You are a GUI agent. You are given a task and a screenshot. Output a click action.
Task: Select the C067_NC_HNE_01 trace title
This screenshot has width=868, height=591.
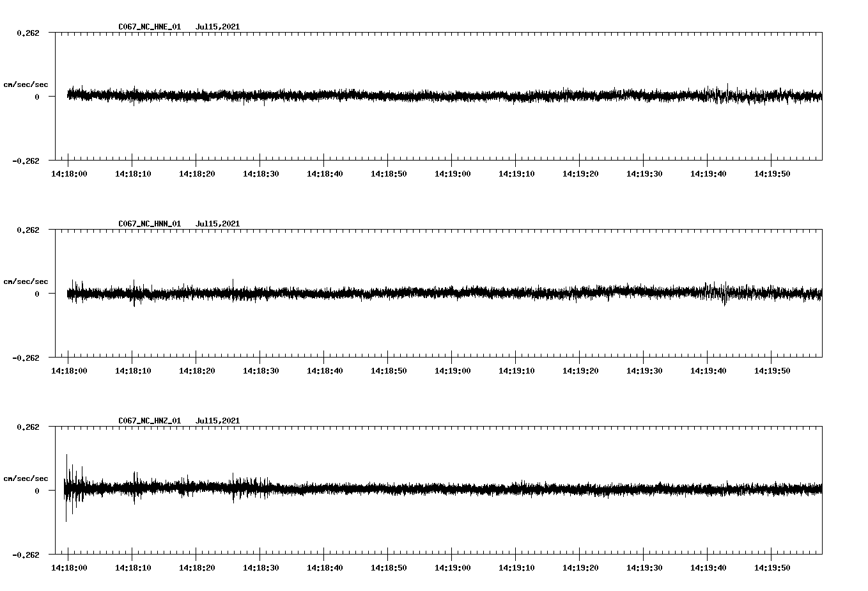point(148,27)
